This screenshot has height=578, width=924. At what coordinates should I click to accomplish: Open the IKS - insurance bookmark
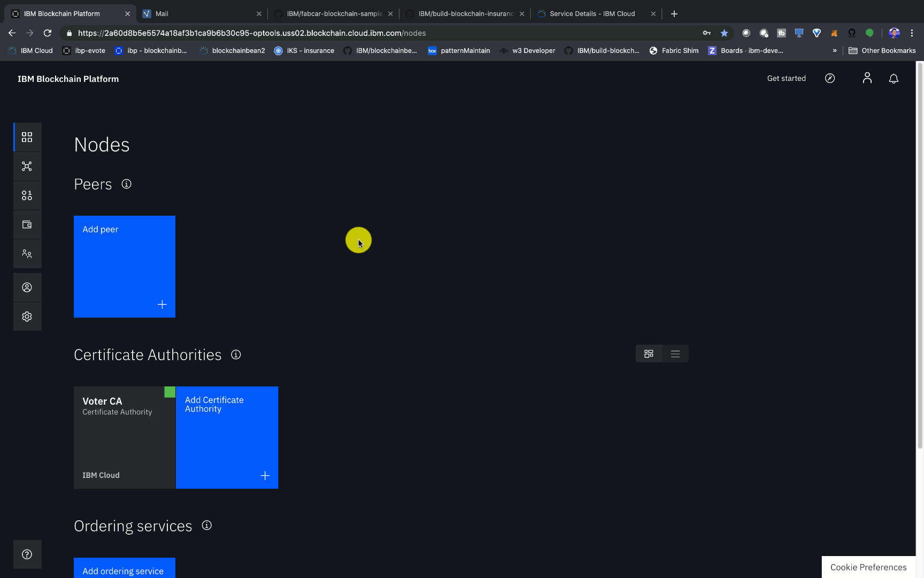(304, 51)
